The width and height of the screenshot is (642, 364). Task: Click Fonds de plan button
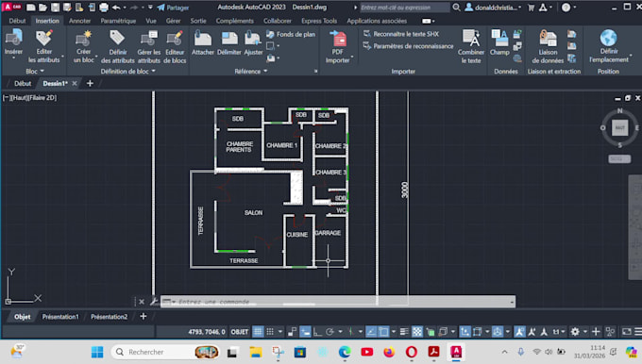point(291,34)
